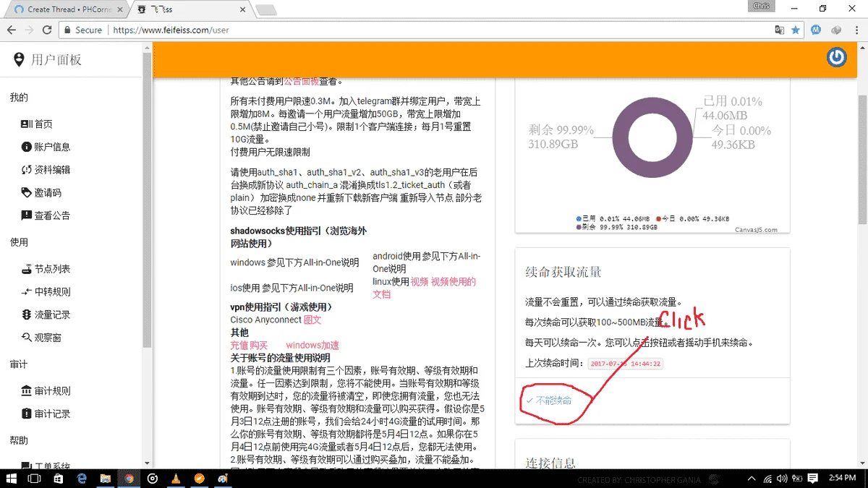Click the 审计 section header
The height and width of the screenshot is (488, 868).
coord(19,364)
